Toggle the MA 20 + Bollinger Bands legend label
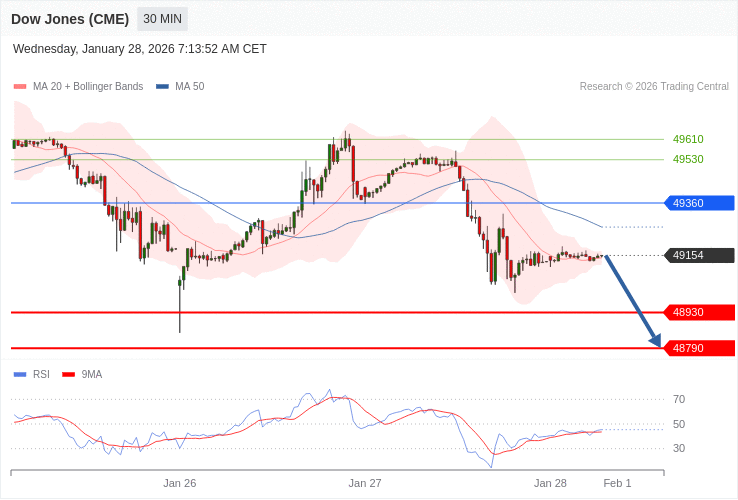The height and width of the screenshot is (500, 738). [88, 87]
